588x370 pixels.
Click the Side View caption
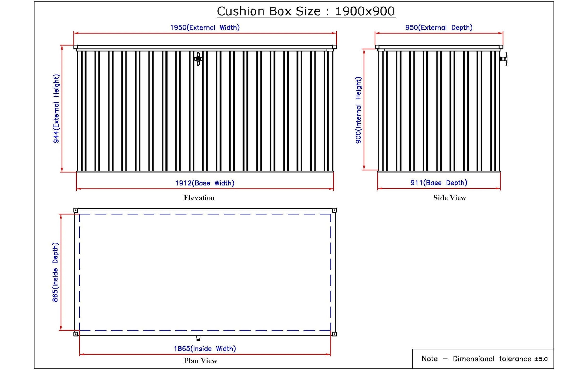[x=449, y=198]
